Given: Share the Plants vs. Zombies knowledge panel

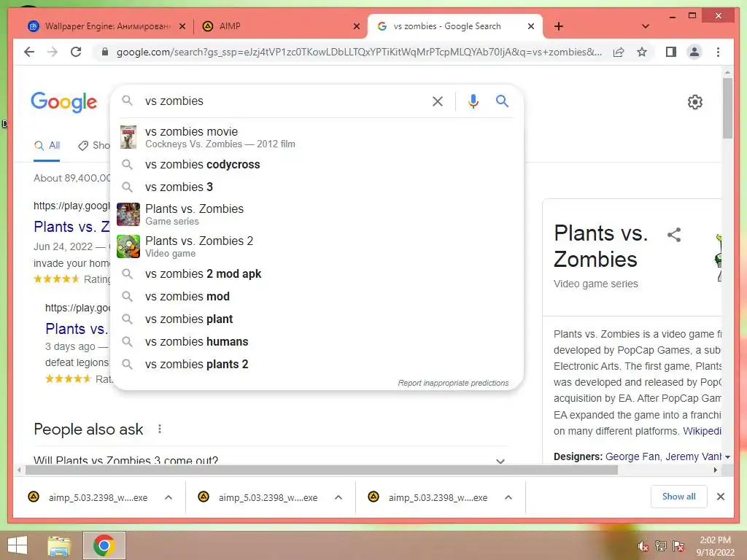Looking at the screenshot, I should coord(673,234).
